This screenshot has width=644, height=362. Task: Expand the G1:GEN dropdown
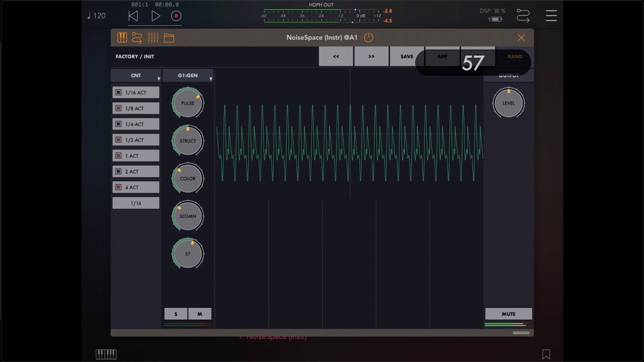188,75
